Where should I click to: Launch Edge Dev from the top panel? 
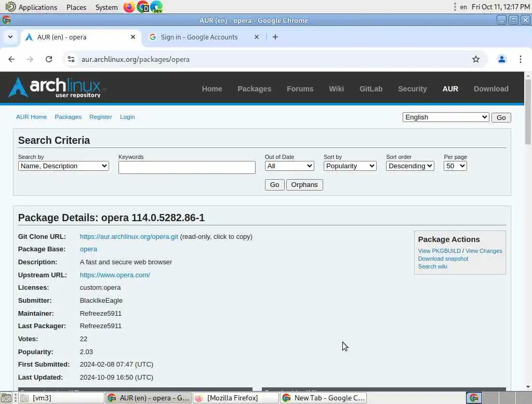[156, 7]
